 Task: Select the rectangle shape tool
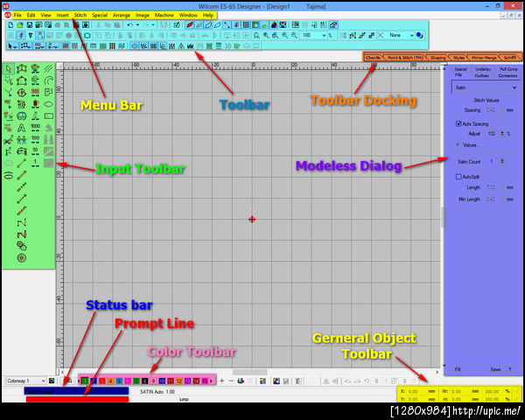click(x=49, y=115)
